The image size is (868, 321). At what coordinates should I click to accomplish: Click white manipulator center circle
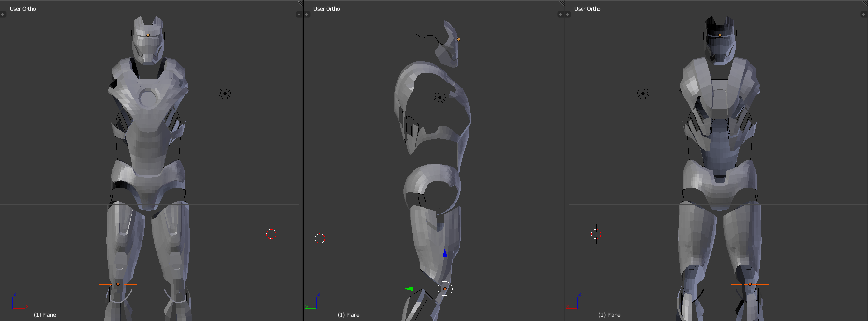(445, 289)
